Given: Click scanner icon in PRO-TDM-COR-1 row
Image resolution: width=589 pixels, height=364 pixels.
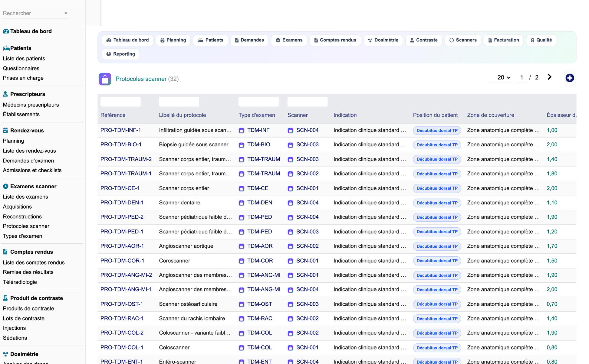Looking at the screenshot, I should [x=291, y=261].
